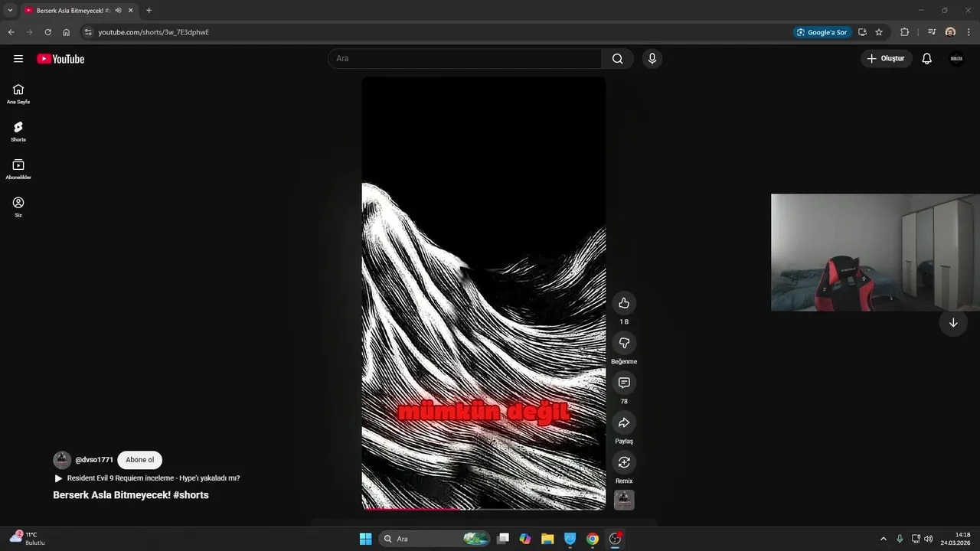Open the YouTube account avatar menu

point(956,59)
